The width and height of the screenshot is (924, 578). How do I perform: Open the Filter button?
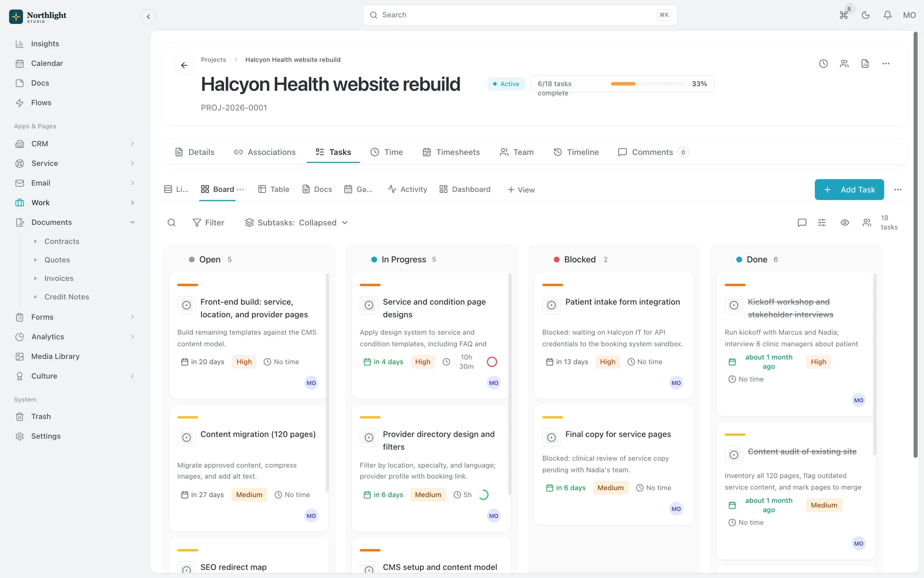208,222
